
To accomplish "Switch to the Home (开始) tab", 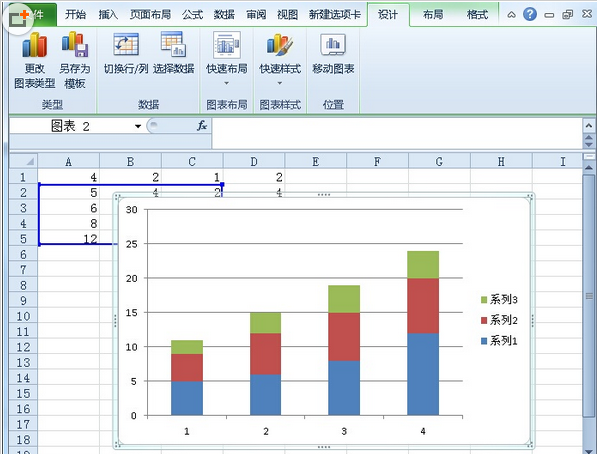I will pyautogui.click(x=75, y=14).
